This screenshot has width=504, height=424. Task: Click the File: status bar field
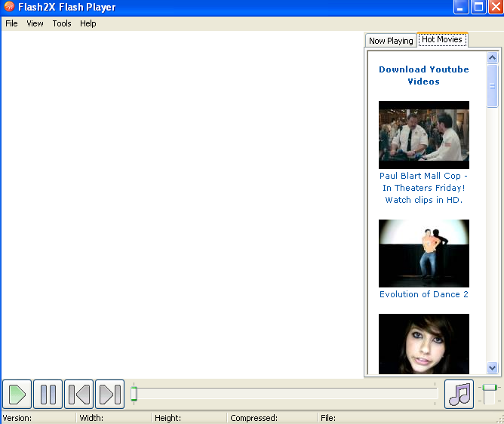(407, 418)
